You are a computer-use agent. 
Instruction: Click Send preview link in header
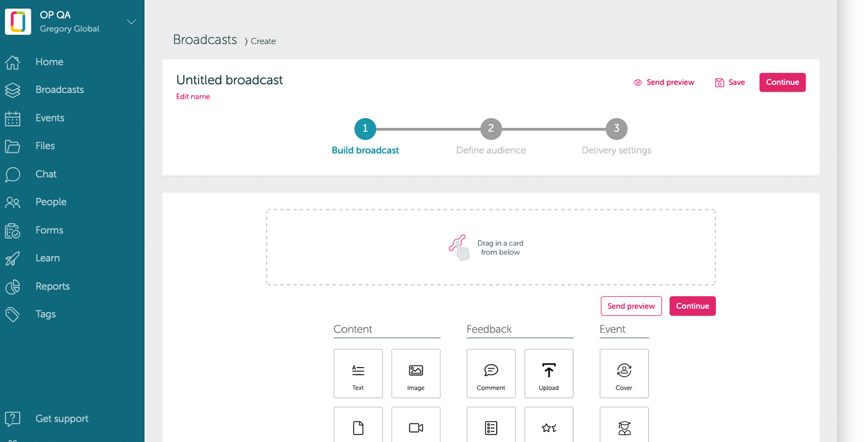[670, 82]
